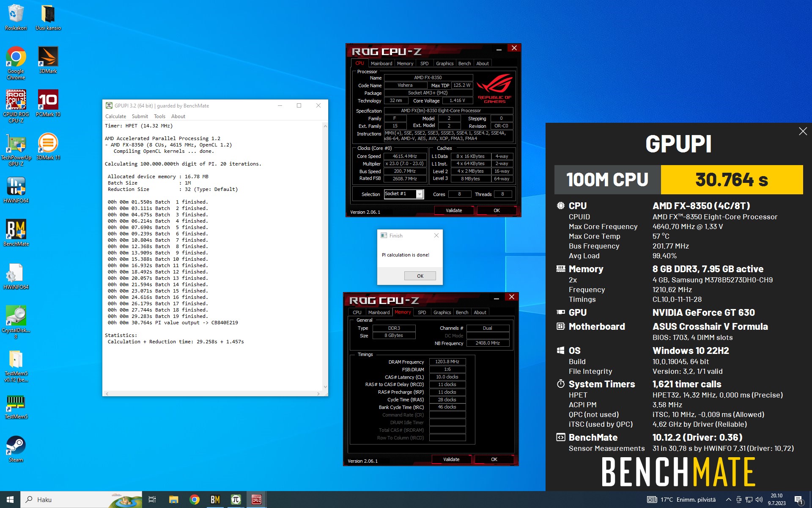Switch to Memory tab in top CPU-Z
Image resolution: width=812 pixels, height=508 pixels.
coord(405,63)
